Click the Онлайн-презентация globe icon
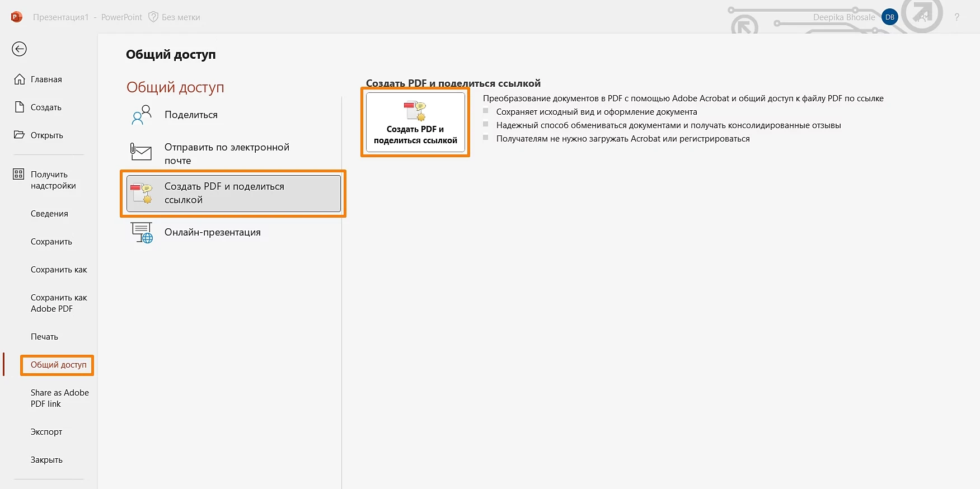Image resolution: width=980 pixels, height=489 pixels. tap(142, 233)
